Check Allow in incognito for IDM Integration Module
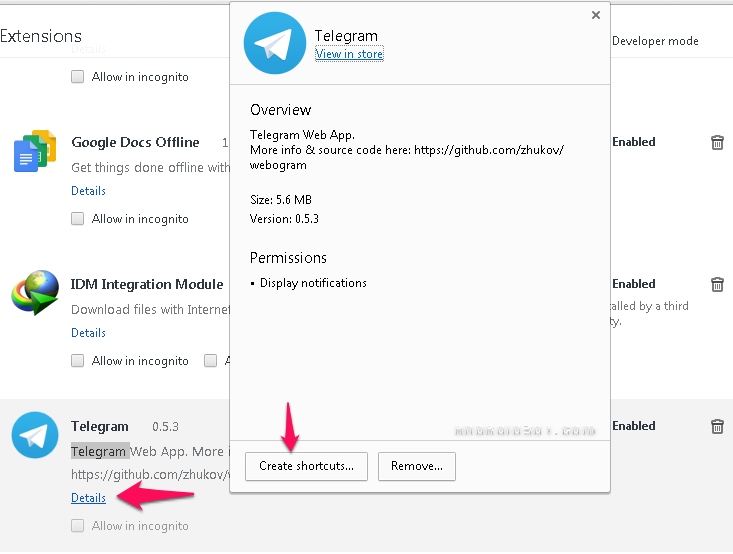The image size is (733, 554). click(78, 360)
